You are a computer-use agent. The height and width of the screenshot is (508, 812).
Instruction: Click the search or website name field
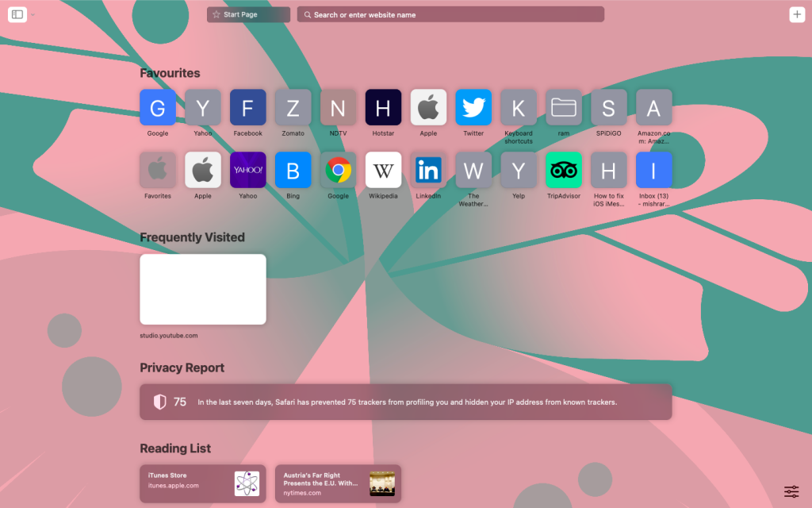click(x=450, y=14)
